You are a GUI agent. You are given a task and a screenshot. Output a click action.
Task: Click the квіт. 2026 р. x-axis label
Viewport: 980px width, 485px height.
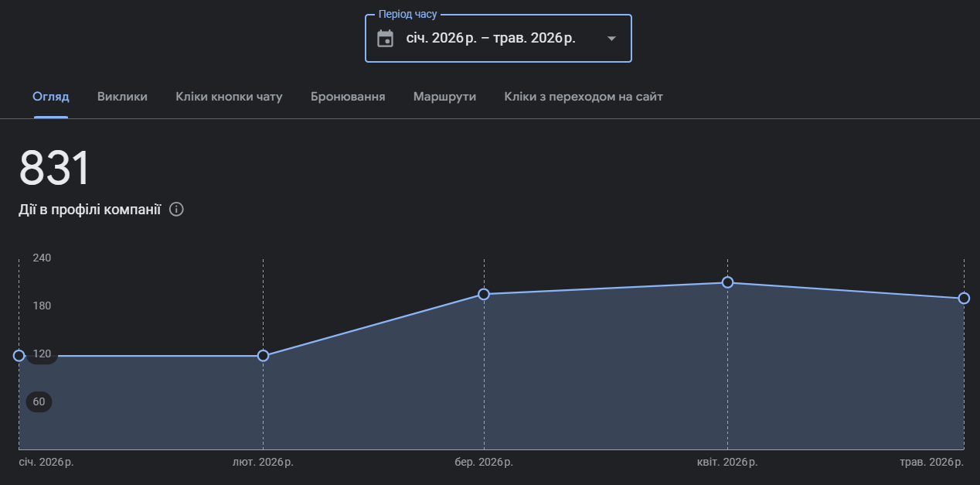[x=727, y=462]
